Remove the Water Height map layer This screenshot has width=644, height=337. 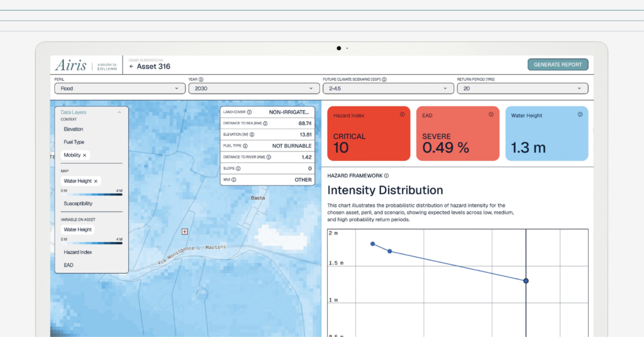click(x=96, y=181)
